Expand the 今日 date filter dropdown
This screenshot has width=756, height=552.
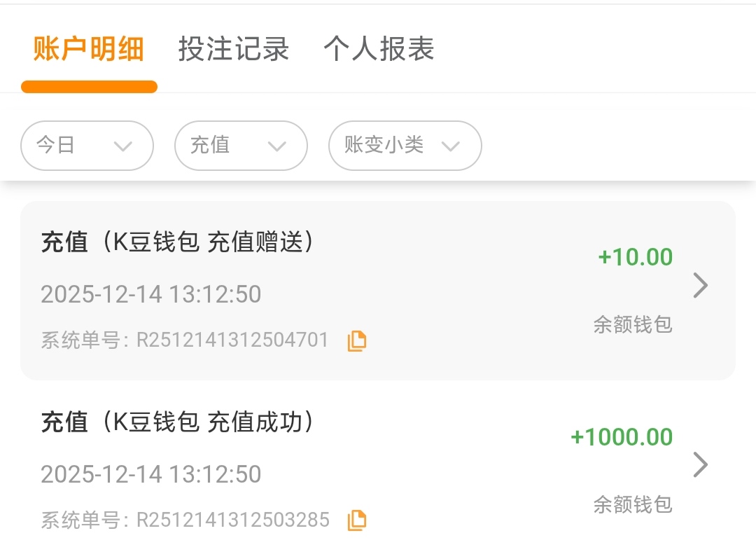87,146
